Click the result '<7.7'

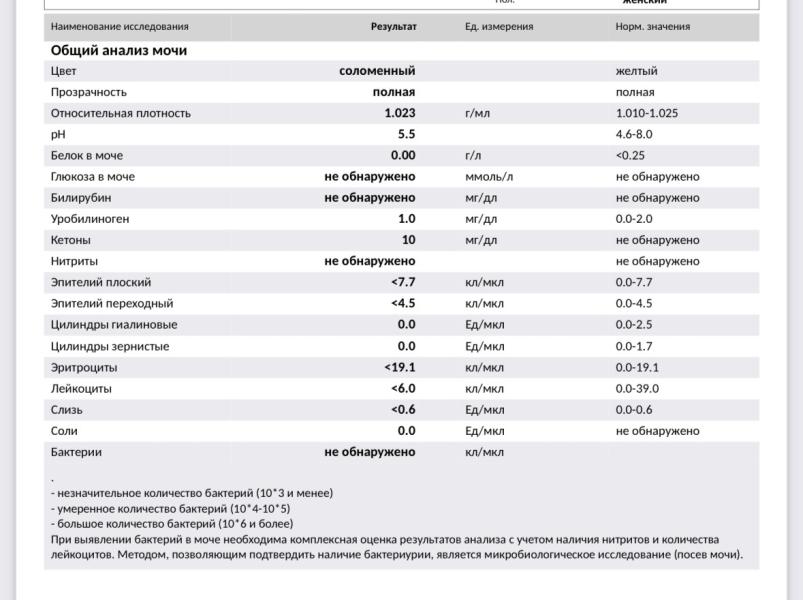tap(404, 282)
